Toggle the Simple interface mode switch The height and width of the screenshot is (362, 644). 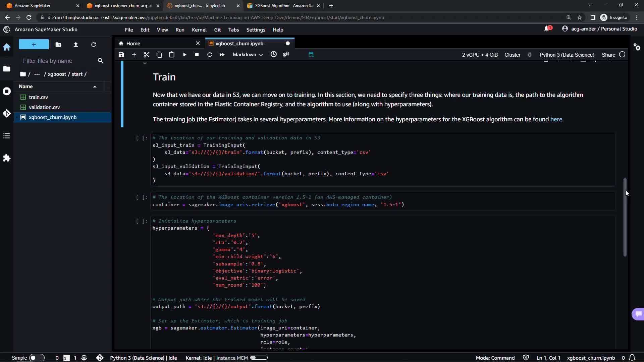[37, 358]
